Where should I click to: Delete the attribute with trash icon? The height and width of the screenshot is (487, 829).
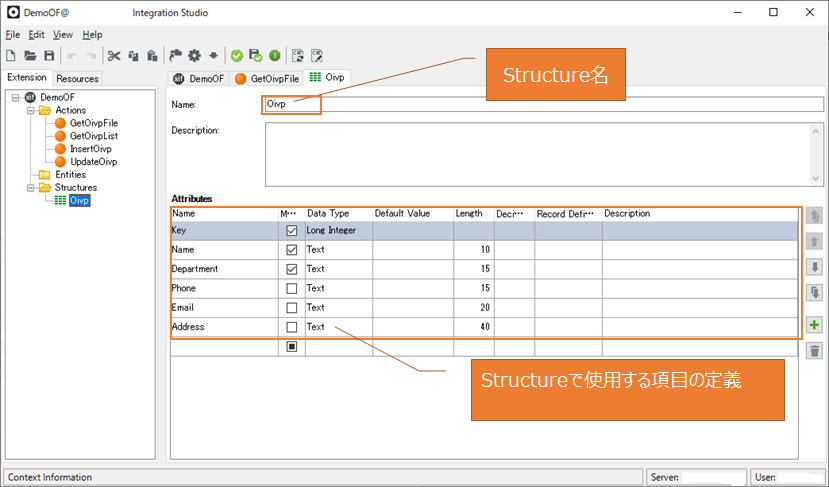(814, 350)
